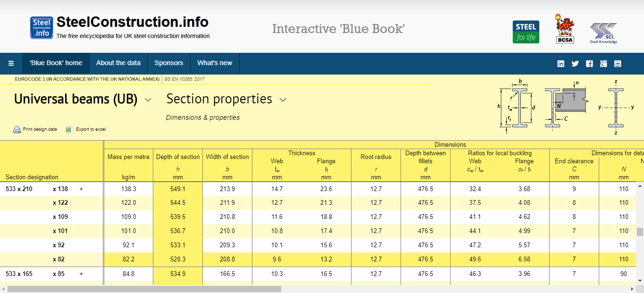The image size is (644, 293).
Task: Go to the 'Blue Book' home tab
Action: pos(56,63)
